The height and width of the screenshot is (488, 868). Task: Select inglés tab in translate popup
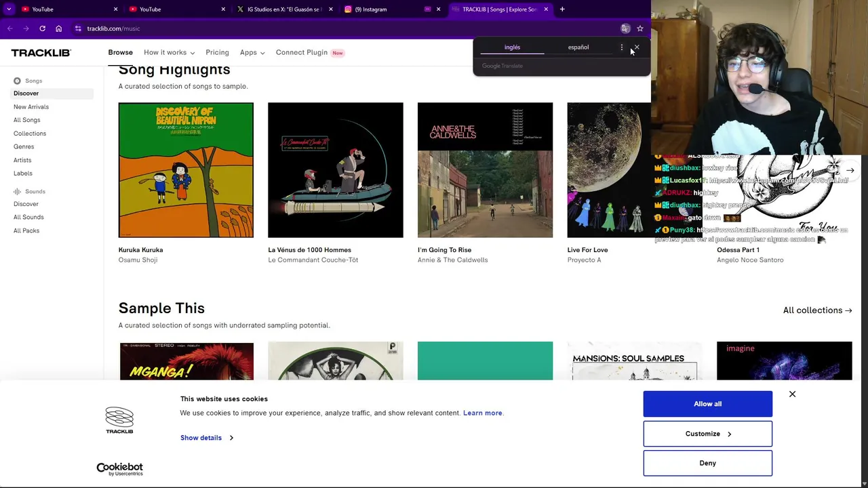(512, 47)
